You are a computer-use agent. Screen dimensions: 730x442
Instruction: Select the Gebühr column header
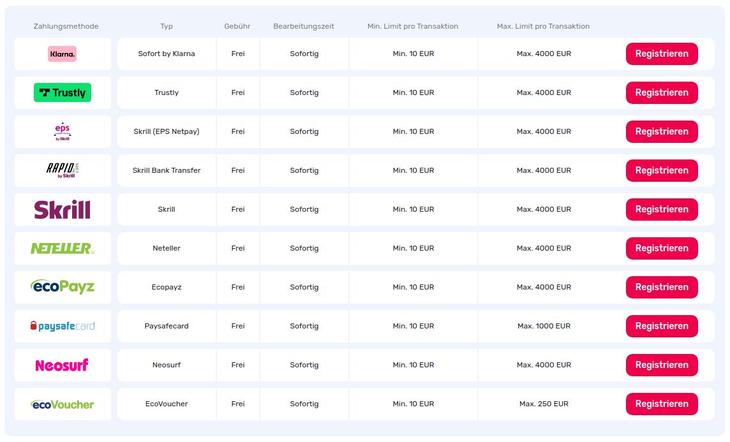tap(237, 27)
